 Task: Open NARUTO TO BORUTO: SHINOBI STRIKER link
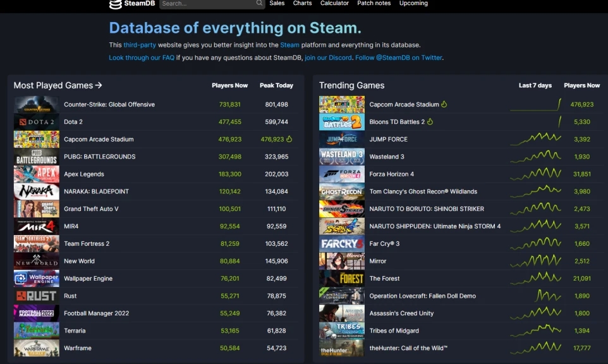click(x=427, y=209)
